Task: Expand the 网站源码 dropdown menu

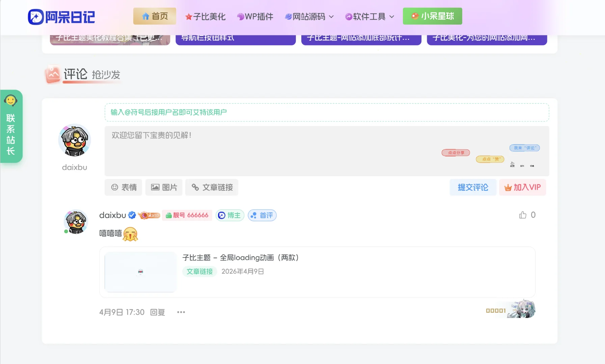Action: tap(309, 17)
